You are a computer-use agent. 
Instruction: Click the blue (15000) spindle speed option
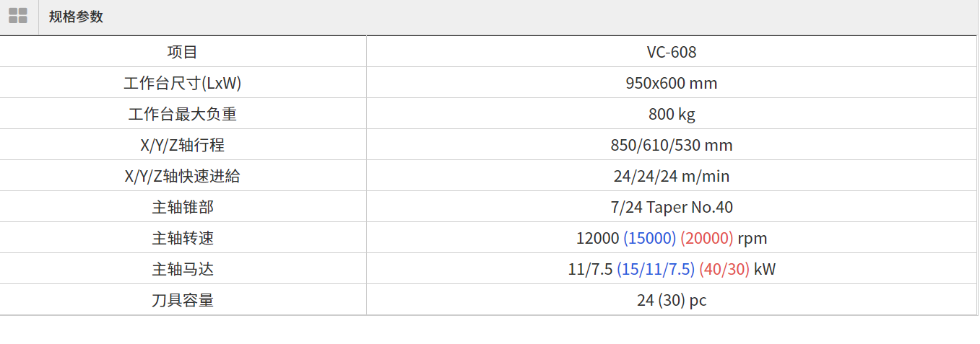tap(649, 238)
